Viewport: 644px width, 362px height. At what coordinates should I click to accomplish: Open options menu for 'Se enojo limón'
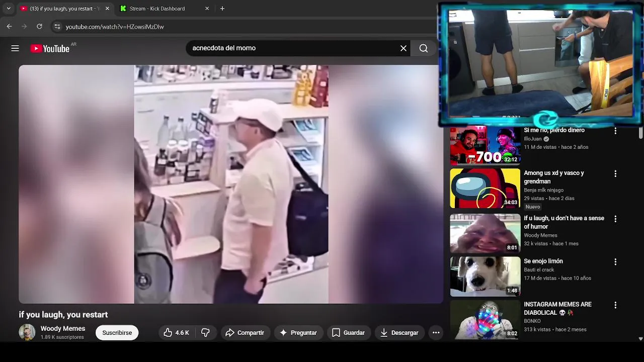[615, 262]
